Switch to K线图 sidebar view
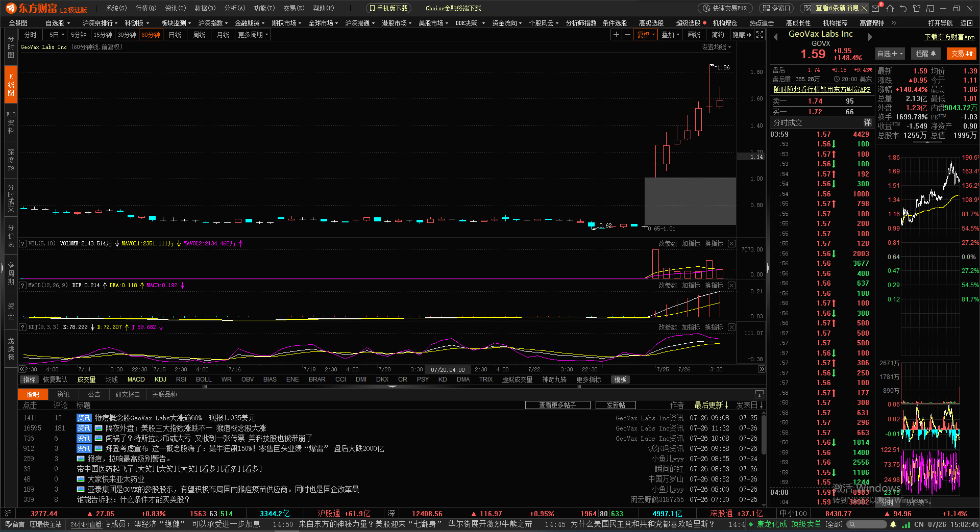The height and width of the screenshot is (532, 980). (x=11, y=85)
